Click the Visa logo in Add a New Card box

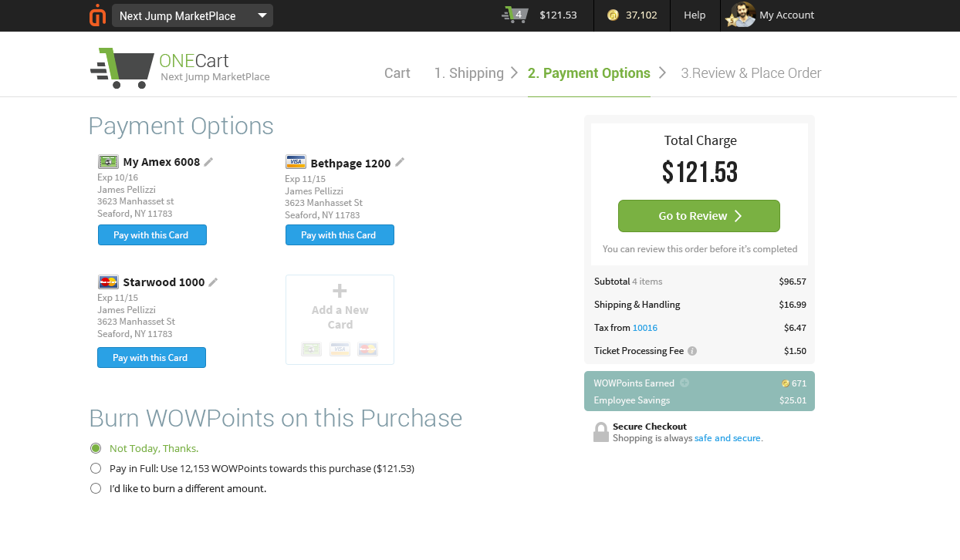tap(340, 349)
